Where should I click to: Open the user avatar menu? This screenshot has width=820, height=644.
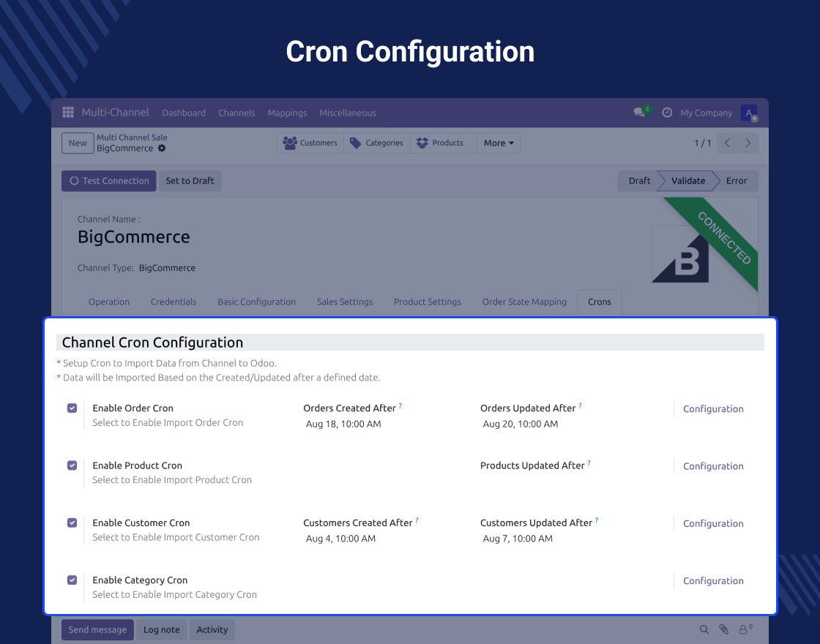749,113
